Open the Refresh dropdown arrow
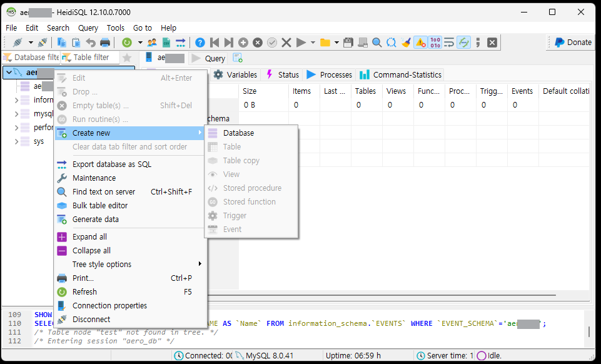 [140, 43]
